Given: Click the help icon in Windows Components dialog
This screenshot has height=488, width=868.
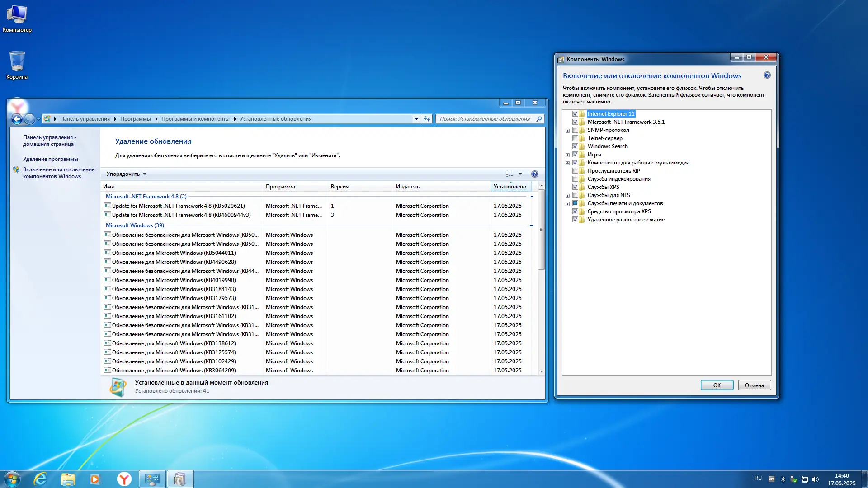Looking at the screenshot, I should pyautogui.click(x=767, y=75).
